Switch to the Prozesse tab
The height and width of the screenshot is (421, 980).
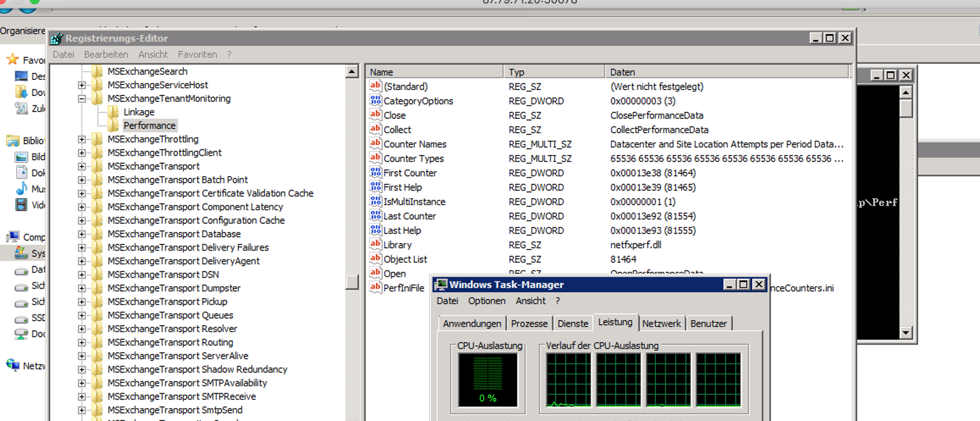(529, 324)
